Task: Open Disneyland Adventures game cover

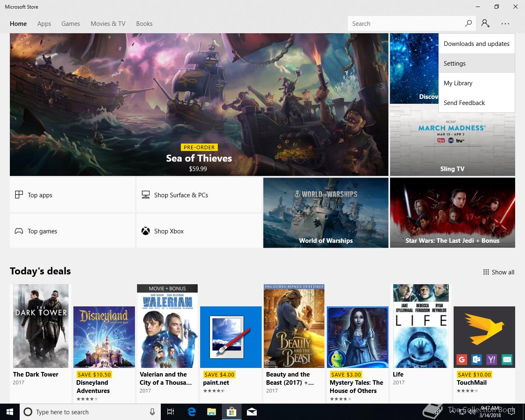Action: click(x=104, y=337)
